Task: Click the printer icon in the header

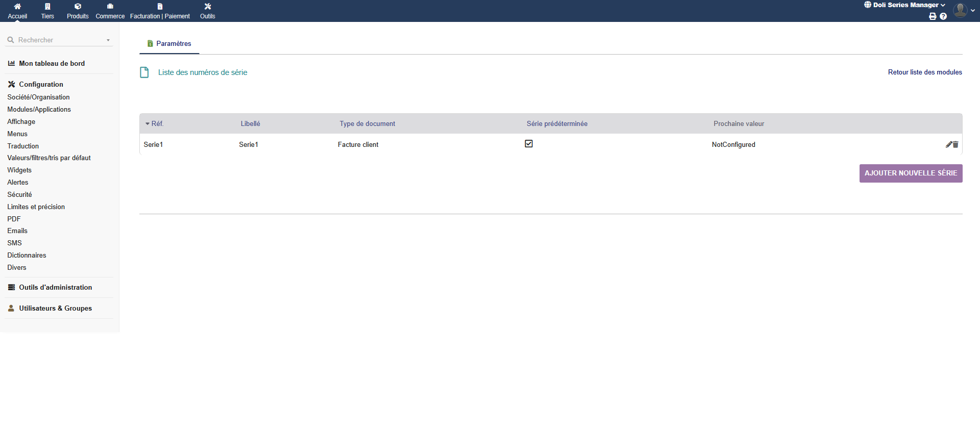Action: [933, 16]
